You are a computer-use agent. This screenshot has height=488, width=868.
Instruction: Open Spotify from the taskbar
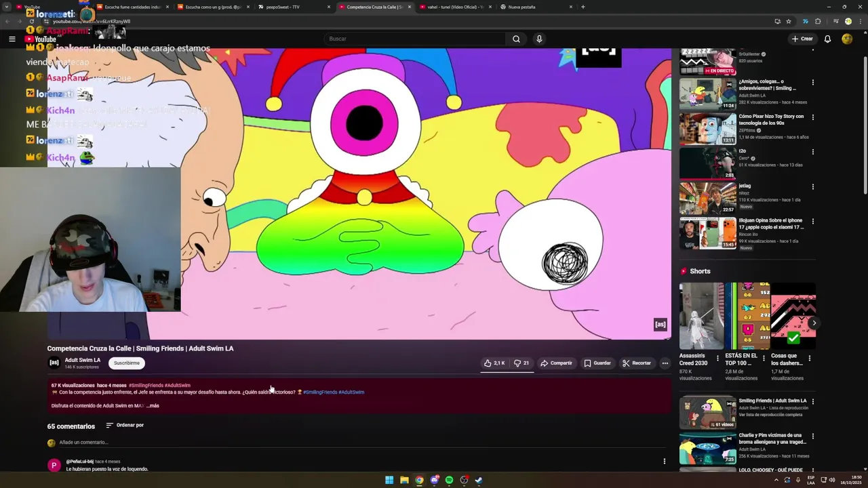[449, 480]
